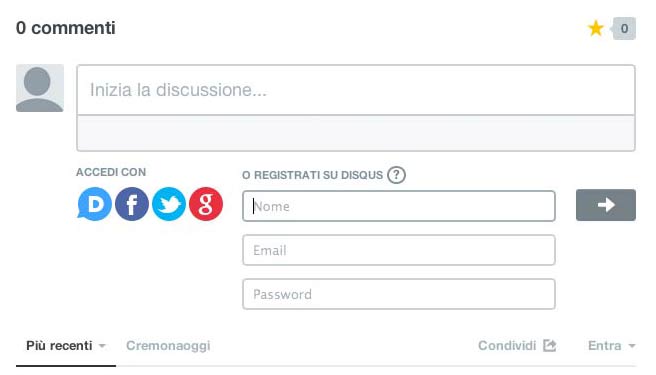The width and height of the screenshot is (656, 375).
Task: Click the recommendation count badge
Action: click(x=624, y=28)
